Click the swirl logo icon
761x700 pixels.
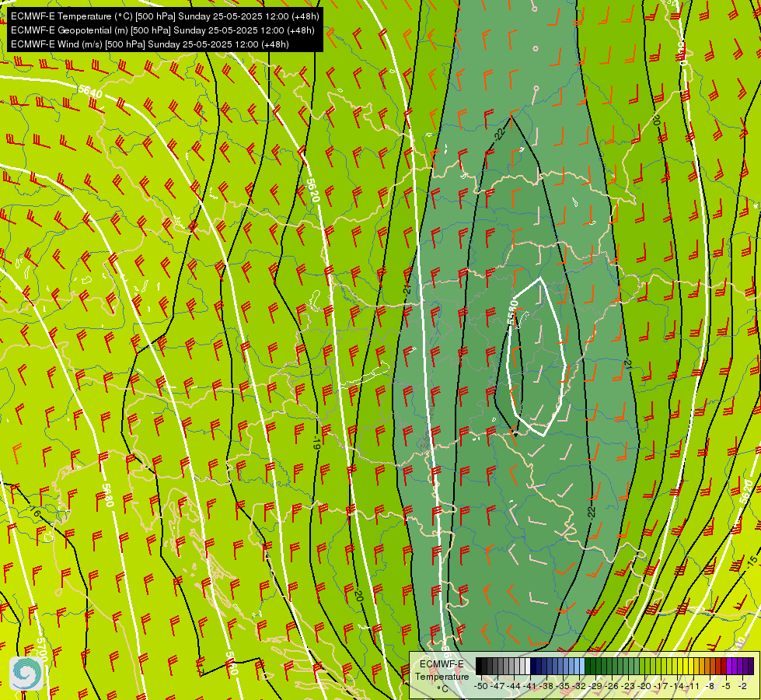pyautogui.click(x=26, y=674)
